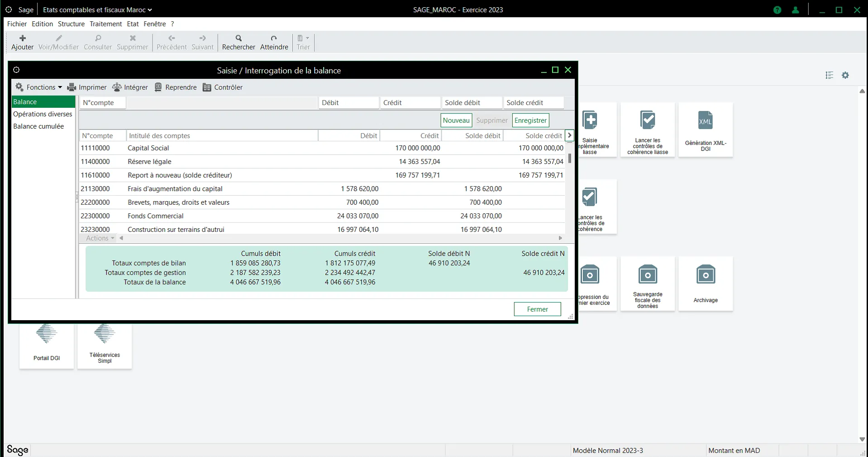
Task: Open Sauvegarde fiscale des données tile
Action: [x=648, y=284]
